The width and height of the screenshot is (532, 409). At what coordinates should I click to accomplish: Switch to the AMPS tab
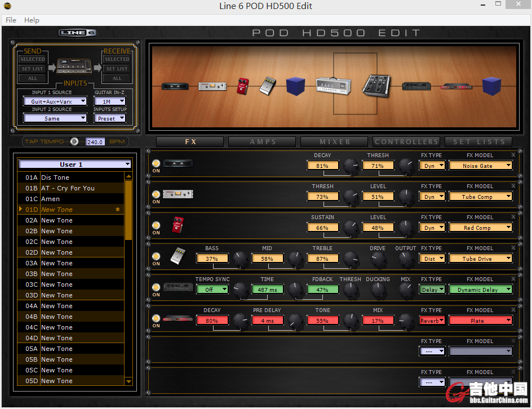pyautogui.click(x=263, y=142)
